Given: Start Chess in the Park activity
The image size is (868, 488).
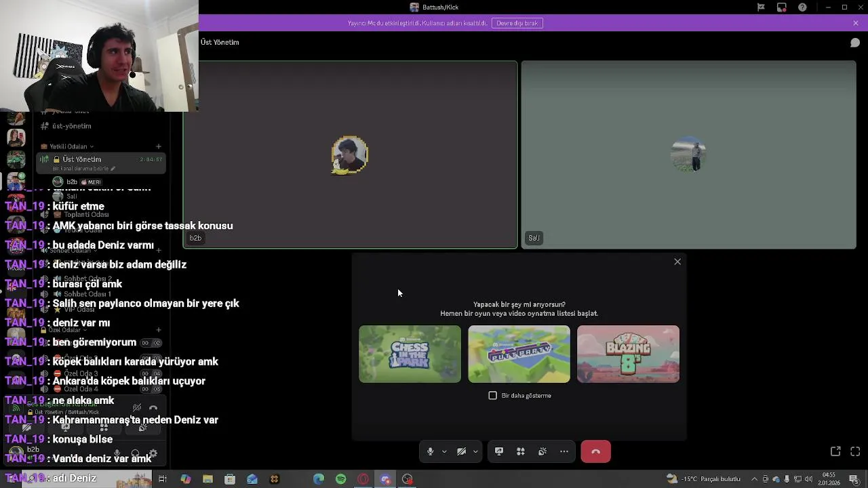Looking at the screenshot, I should point(410,354).
